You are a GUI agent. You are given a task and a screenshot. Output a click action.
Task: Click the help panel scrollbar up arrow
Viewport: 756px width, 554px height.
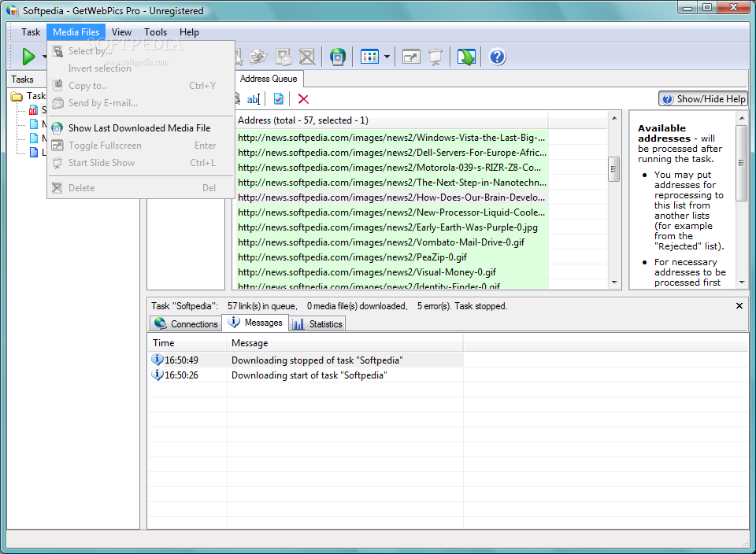pos(742,118)
